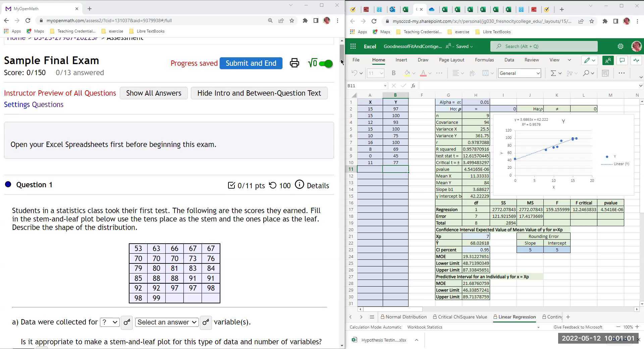Open the font size dropdown
Screen dimensions: 644x349
(x=375, y=73)
